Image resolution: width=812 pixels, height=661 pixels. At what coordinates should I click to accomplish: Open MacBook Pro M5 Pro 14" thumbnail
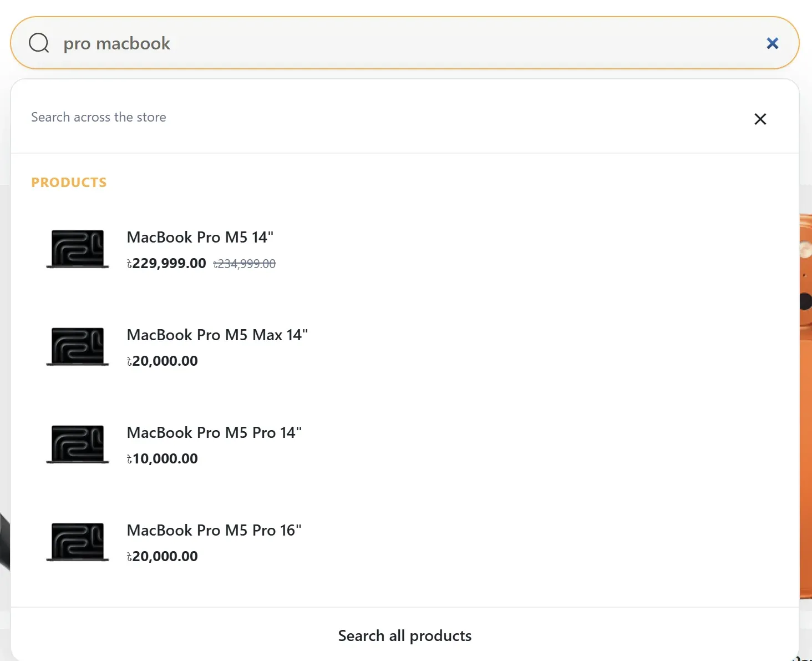[x=78, y=444]
